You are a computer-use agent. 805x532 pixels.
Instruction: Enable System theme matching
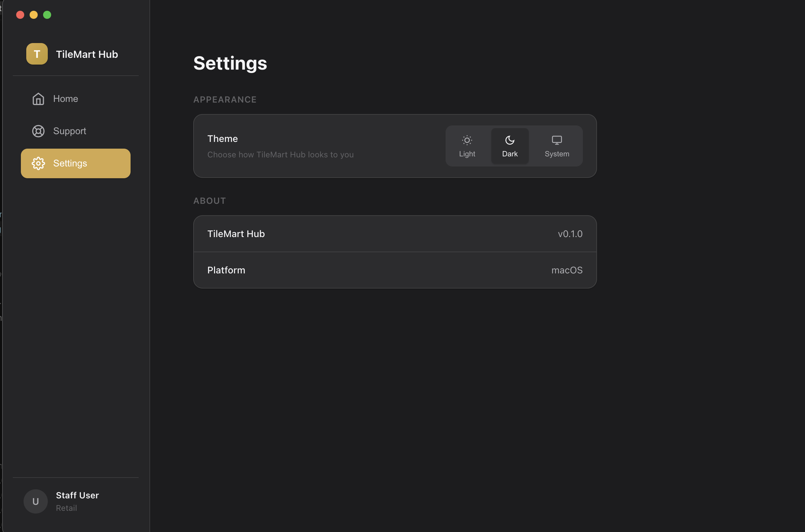[x=556, y=146]
